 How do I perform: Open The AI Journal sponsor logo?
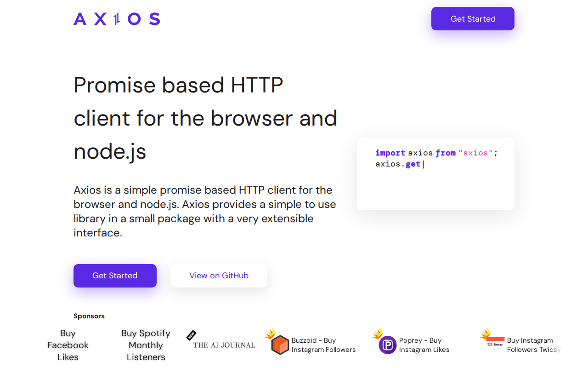click(224, 345)
